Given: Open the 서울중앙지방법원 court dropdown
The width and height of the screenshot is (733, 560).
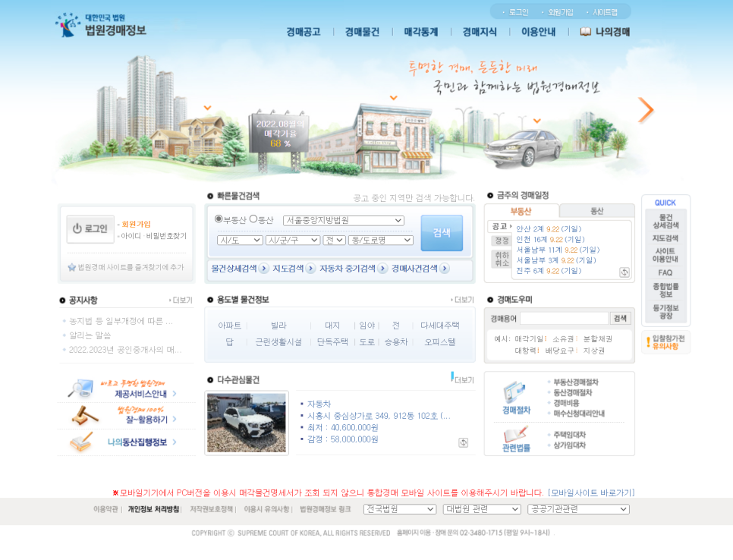Looking at the screenshot, I should pos(343,221).
